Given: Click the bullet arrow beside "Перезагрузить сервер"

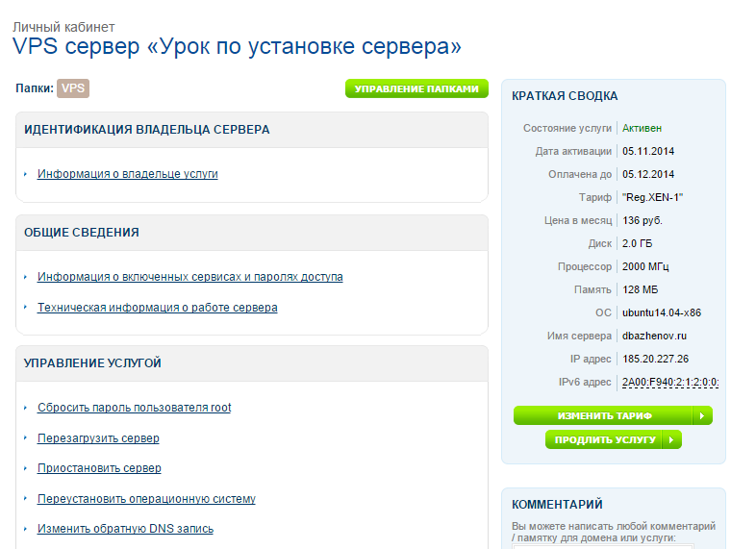Looking at the screenshot, I should (x=26, y=438).
